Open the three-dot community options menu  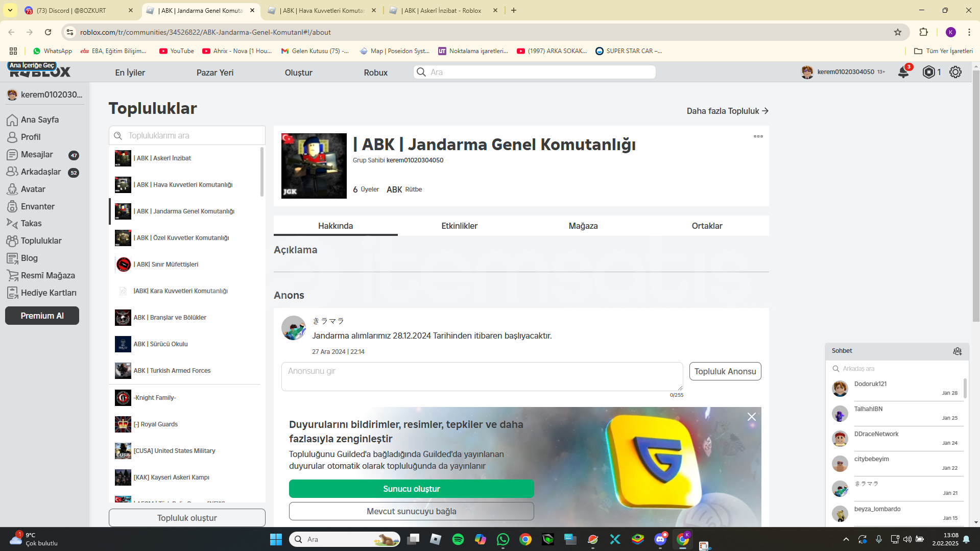click(758, 136)
